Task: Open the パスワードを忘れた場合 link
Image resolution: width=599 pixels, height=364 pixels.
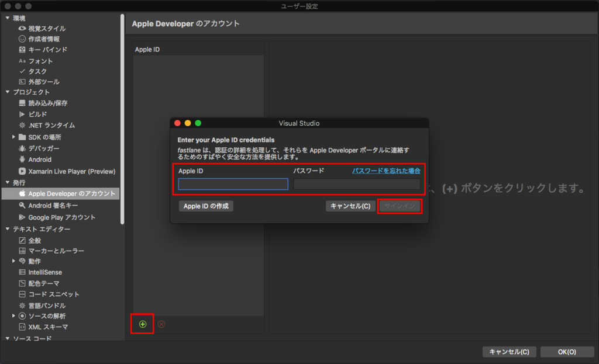Action: (x=386, y=171)
